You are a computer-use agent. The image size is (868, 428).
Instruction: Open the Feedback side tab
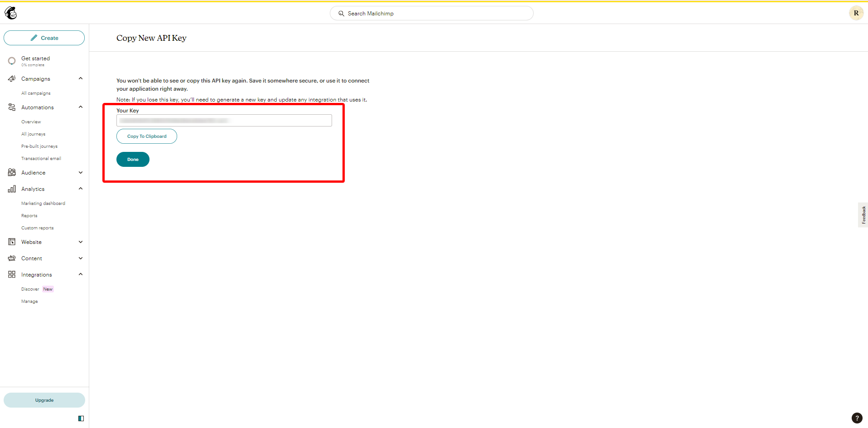(x=863, y=215)
